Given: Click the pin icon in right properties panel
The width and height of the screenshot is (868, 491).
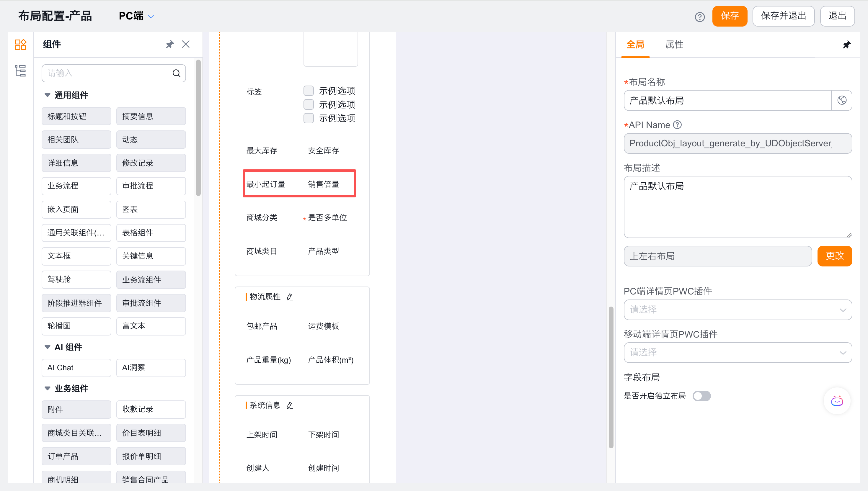Looking at the screenshot, I should click(847, 45).
